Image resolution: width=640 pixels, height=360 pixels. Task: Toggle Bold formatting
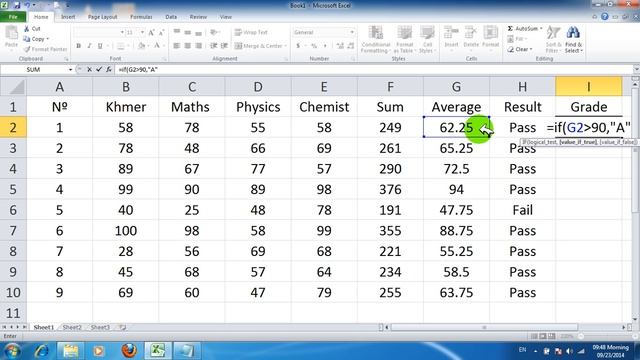coord(78,46)
